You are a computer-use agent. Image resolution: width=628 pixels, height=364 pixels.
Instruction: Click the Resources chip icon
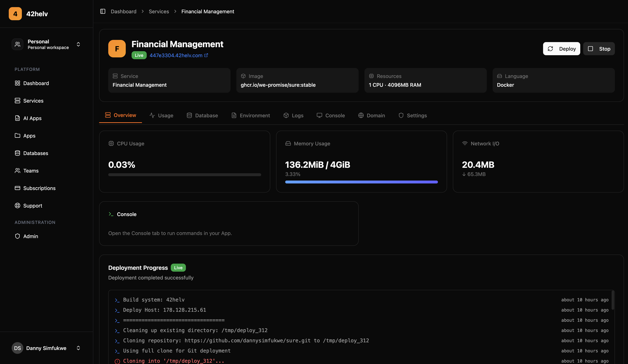pyautogui.click(x=371, y=76)
